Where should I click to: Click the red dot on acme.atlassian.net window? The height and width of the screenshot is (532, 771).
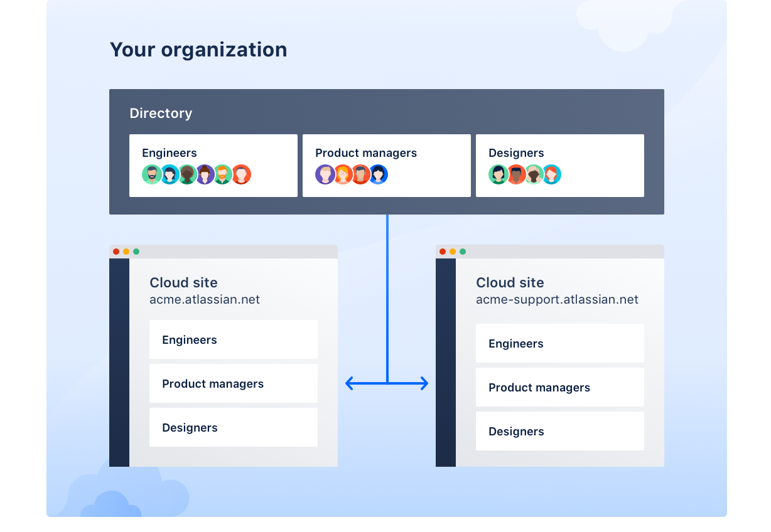[x=116, y=252]
